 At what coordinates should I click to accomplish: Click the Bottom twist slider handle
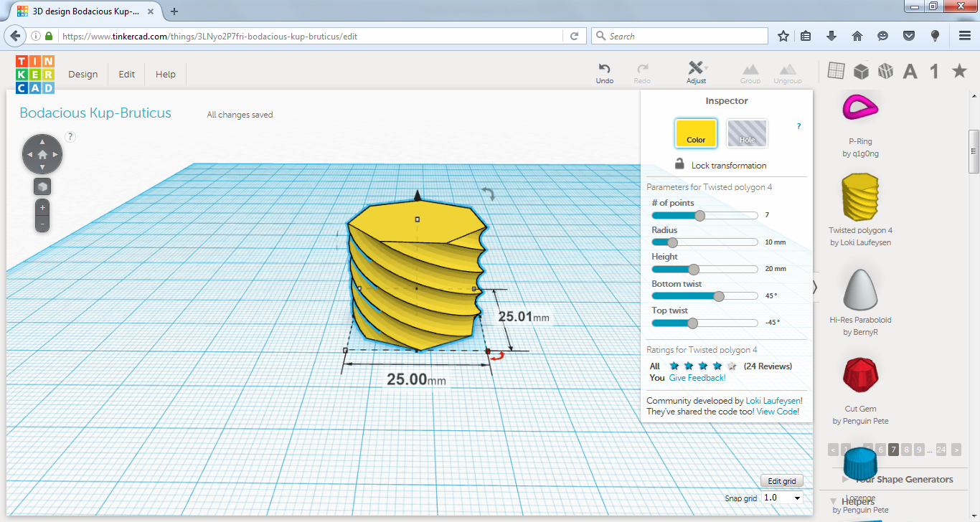[719, 296]
